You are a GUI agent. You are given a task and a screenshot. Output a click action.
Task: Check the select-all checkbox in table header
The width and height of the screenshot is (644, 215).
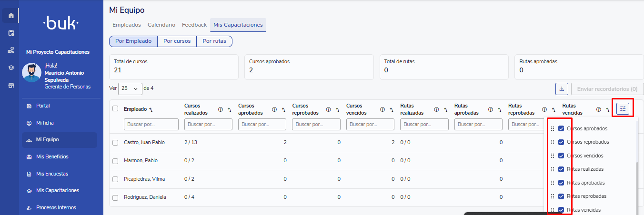[115, 108]
